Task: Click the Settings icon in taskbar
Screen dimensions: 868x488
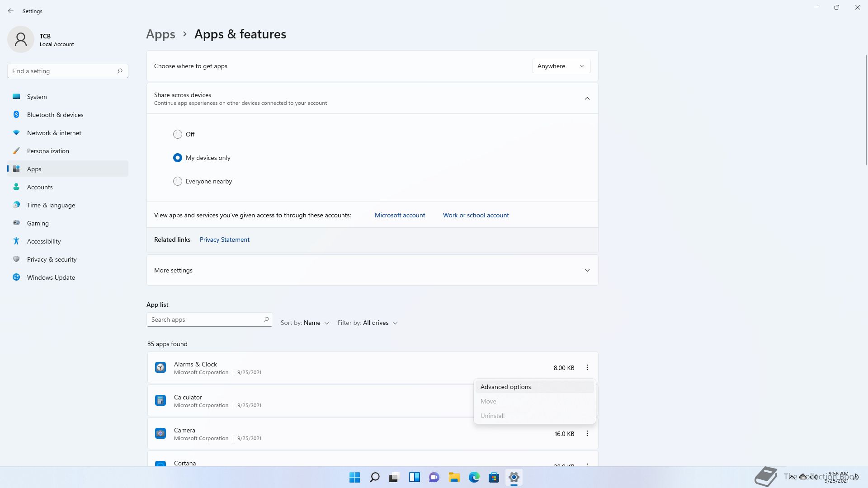Action: click(514, 477)
